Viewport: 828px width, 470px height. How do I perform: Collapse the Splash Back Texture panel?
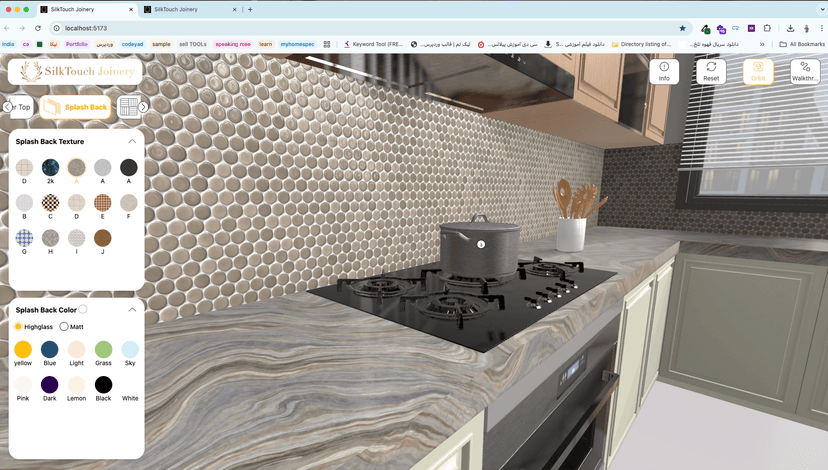[x=132, y=142]
